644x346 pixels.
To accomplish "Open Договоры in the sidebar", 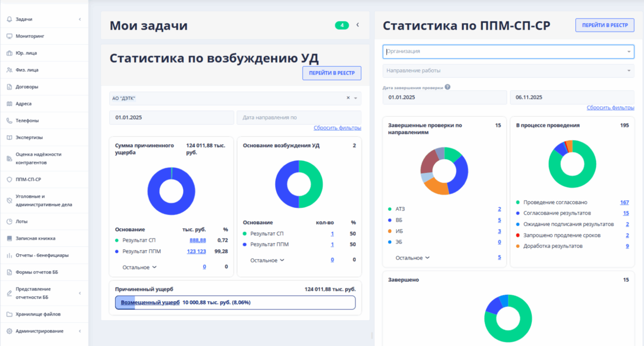I will (27, 87).
